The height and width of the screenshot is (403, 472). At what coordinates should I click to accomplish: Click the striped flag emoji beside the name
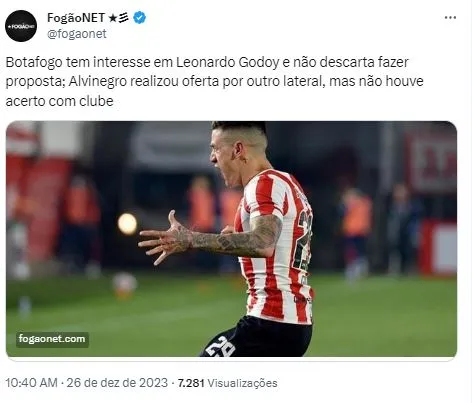tap(124, 18)
